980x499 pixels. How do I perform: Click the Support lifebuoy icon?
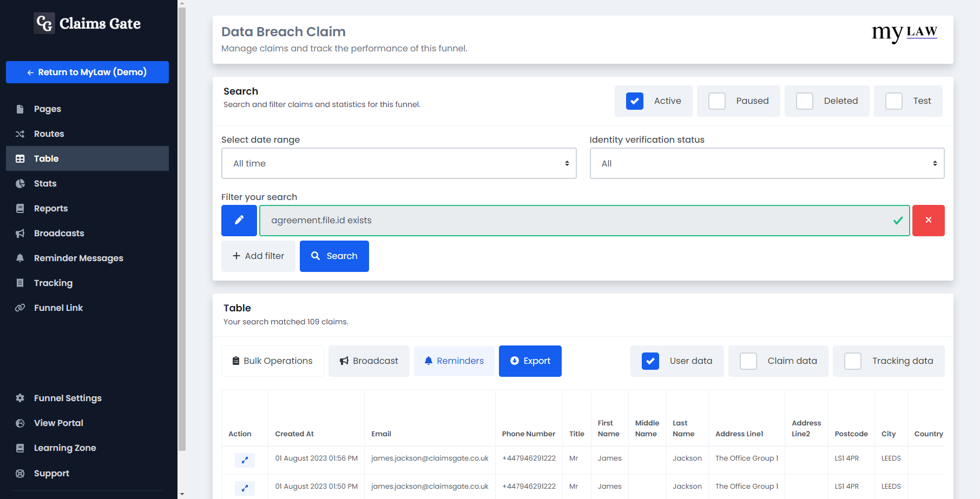[x=20, y=474]
